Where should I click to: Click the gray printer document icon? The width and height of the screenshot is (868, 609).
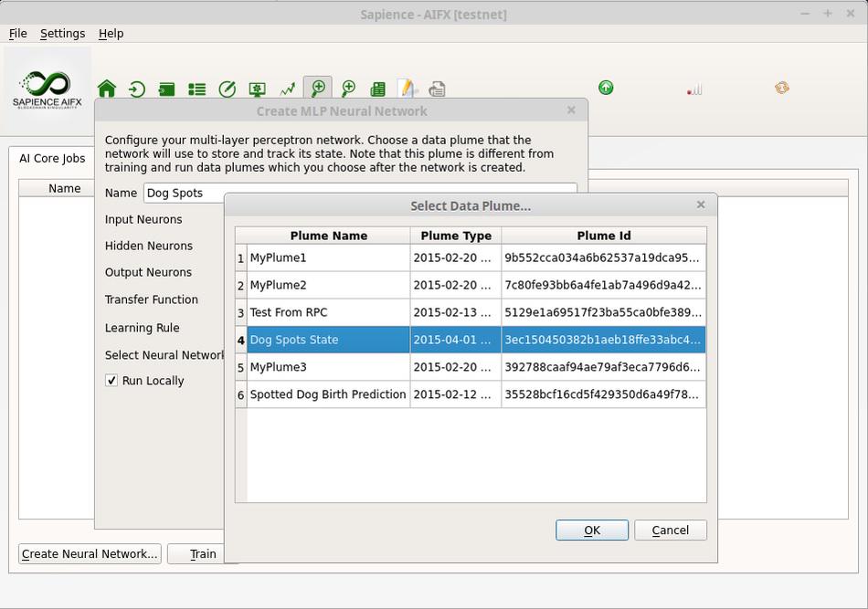pyautogui.click(x=437, y=89)
